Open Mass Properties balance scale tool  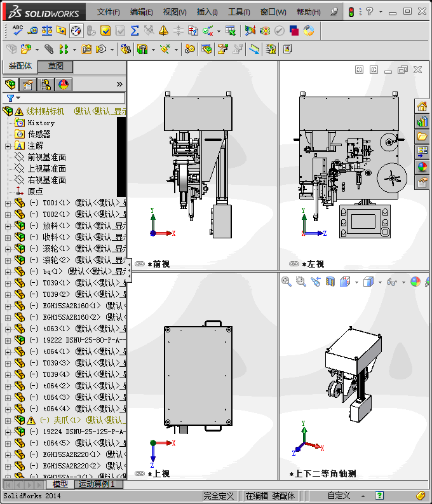(x=47, y=31)
